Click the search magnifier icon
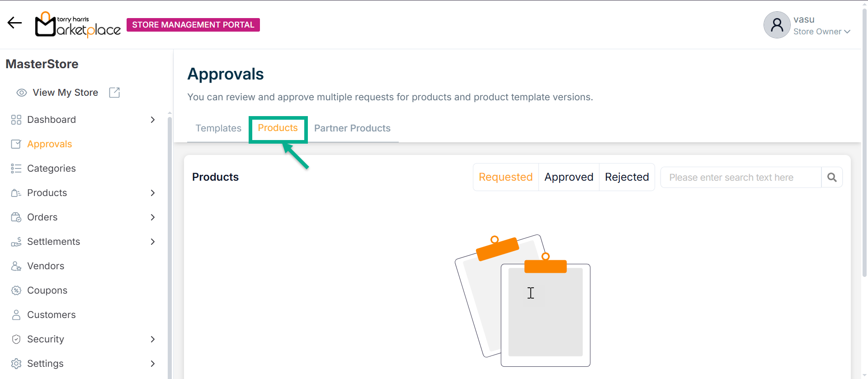Screen dimensions: 868x379 click(x=832, y=178)
